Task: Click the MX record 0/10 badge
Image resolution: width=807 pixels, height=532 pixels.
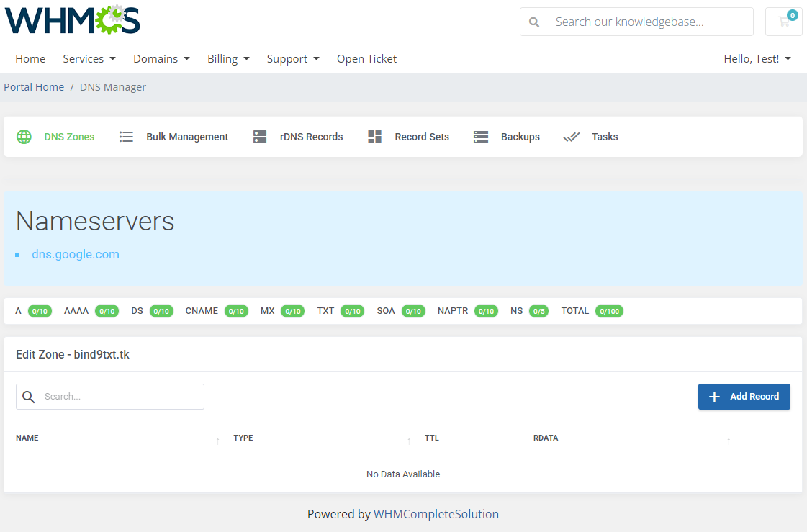Action: (293, 311)
